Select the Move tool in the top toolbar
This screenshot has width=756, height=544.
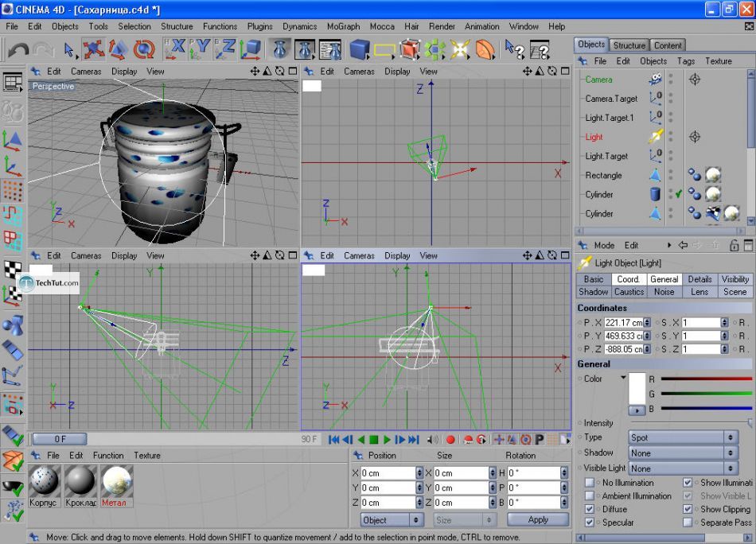pos(94,50)
